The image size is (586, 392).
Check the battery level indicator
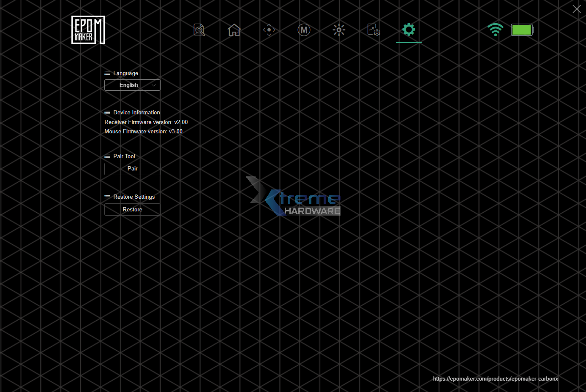(x=522, y=30)
